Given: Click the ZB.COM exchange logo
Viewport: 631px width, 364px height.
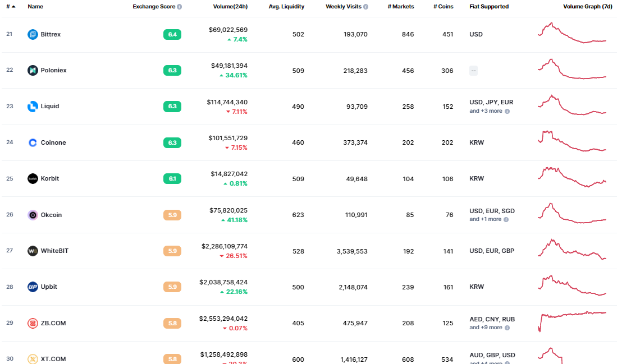Looking at the screenshot, I should tap(33, 323).
